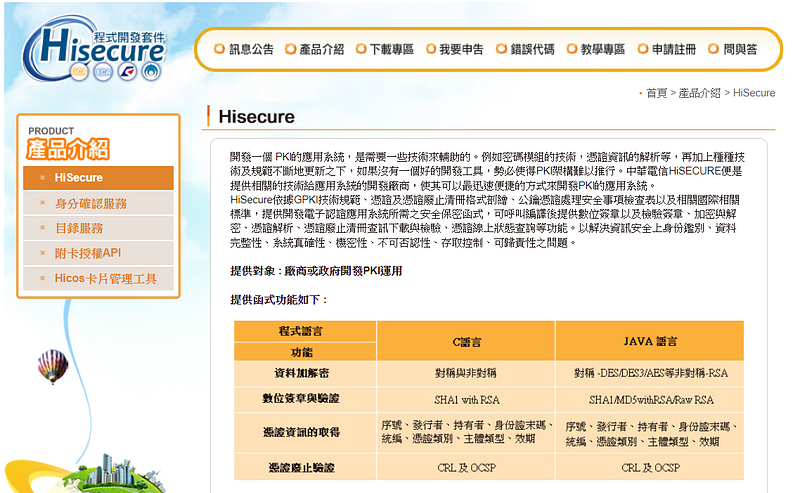Screen dimensions: 800x493
Task: Click the 功能 table header cell
Action: (305, 352)
